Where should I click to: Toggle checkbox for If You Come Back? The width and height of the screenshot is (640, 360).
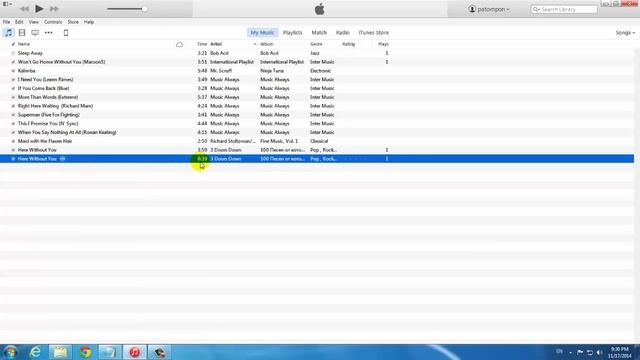point(13,89)
